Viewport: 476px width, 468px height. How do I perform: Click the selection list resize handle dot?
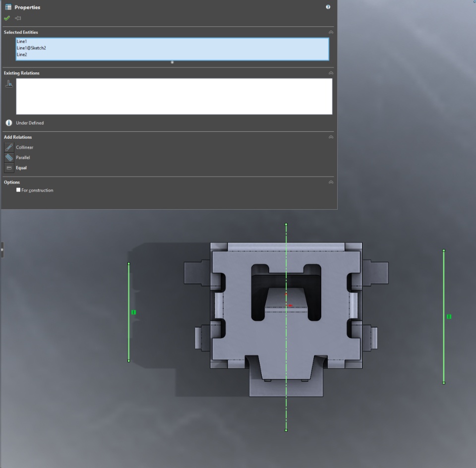(172, 62)
